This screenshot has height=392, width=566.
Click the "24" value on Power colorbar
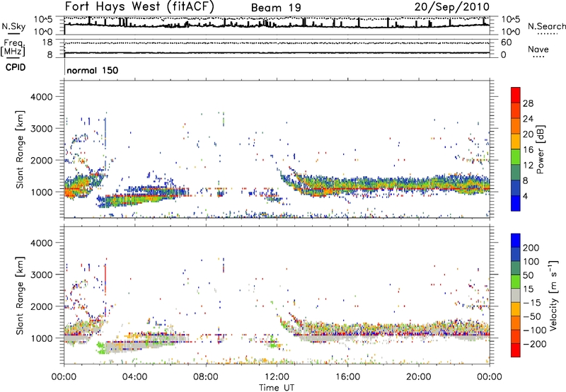pyautogui.click(x=528, y=119)
